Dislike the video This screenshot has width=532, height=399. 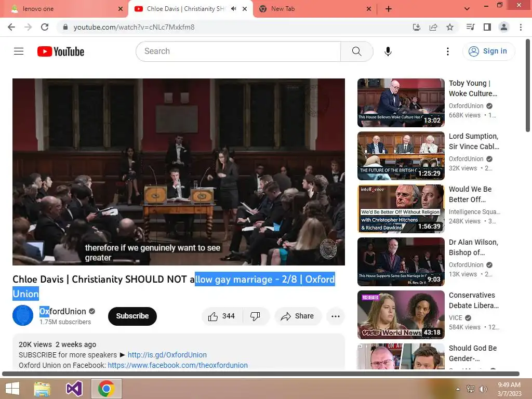[x=255, y=316]
